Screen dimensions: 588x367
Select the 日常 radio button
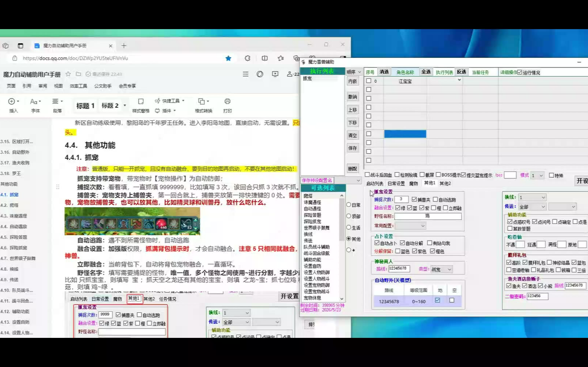pos(349,205)
